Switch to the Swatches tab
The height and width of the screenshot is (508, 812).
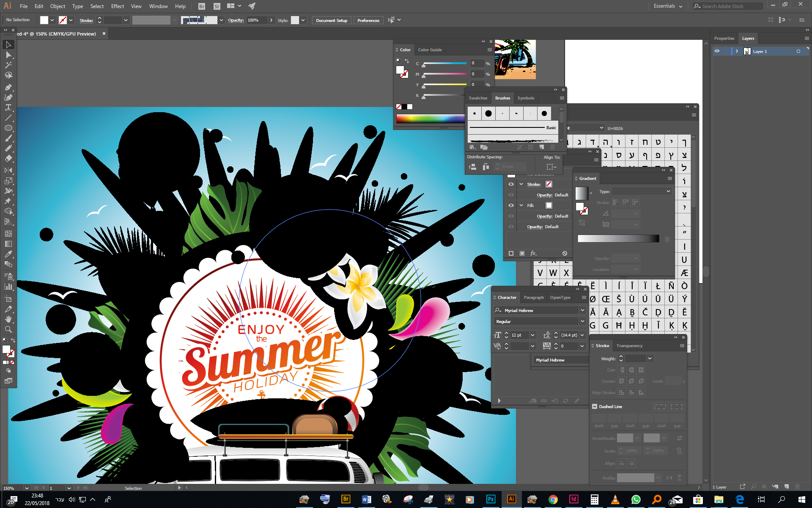[478, 98]
